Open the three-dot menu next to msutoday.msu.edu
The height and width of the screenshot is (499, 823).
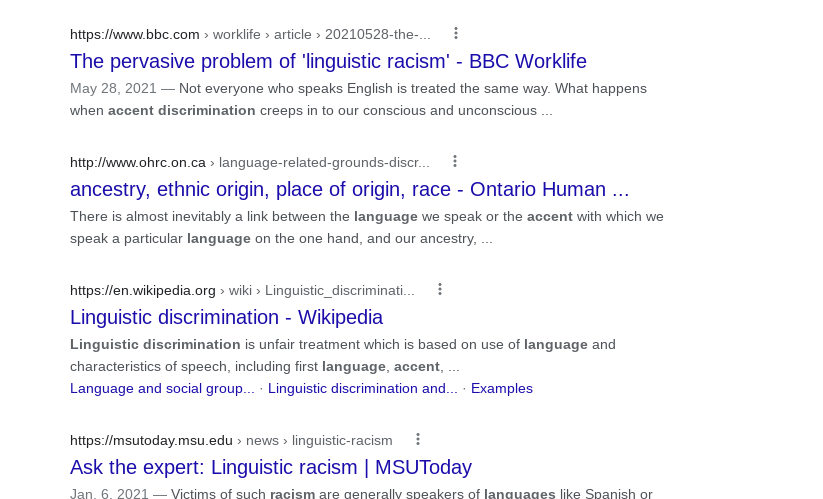tap(418, 440)
